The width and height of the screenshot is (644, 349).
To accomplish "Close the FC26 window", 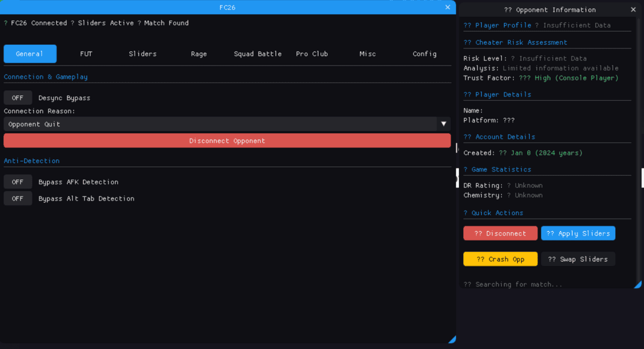I will click(x=447, y=7).
